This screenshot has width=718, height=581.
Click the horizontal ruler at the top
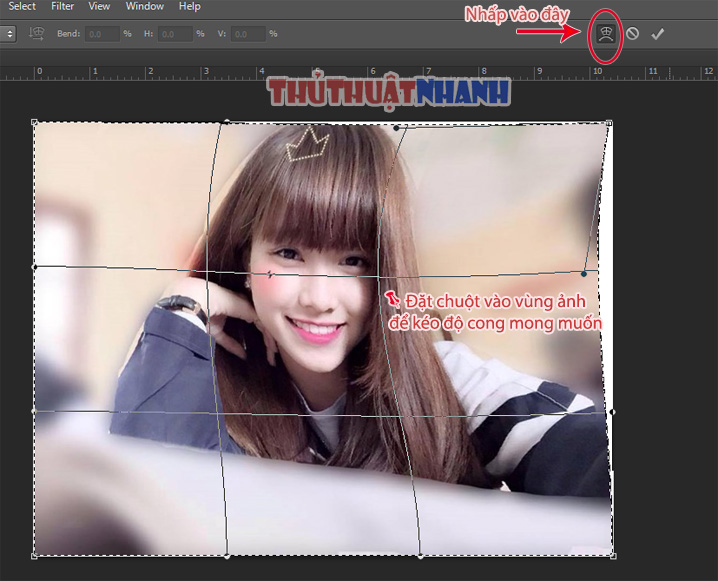[359, 73]
